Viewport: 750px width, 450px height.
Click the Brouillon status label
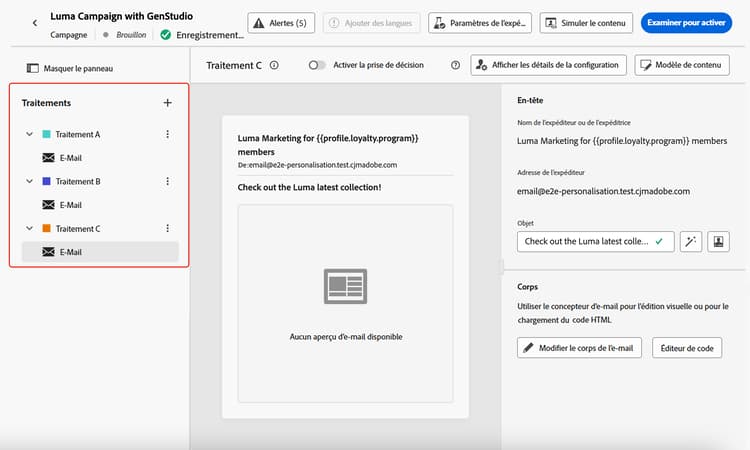tap(131, 35)
